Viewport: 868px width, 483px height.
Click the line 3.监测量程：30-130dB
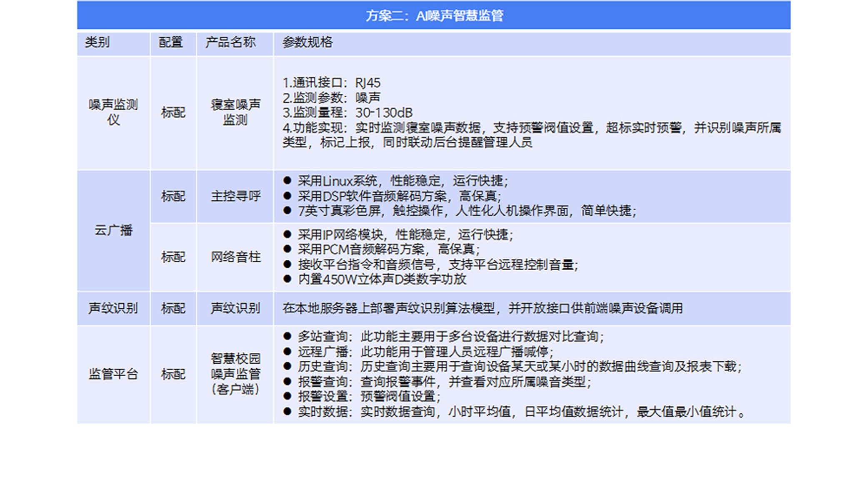(347, 113)
